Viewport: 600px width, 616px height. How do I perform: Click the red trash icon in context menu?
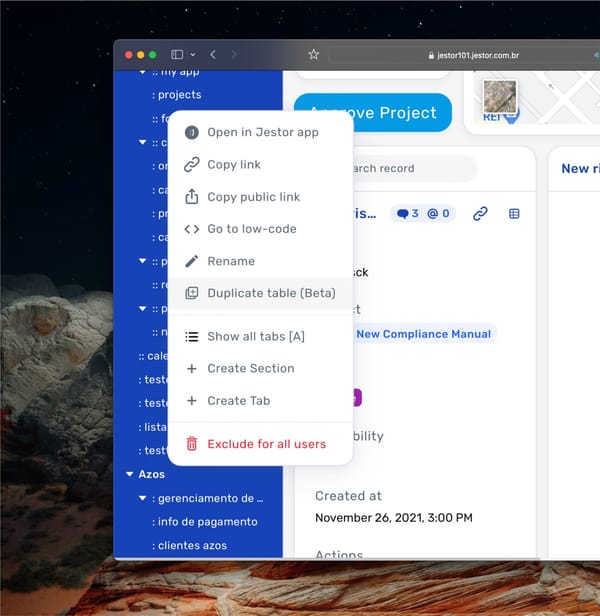pyautogui.click(x=192, y=444)
